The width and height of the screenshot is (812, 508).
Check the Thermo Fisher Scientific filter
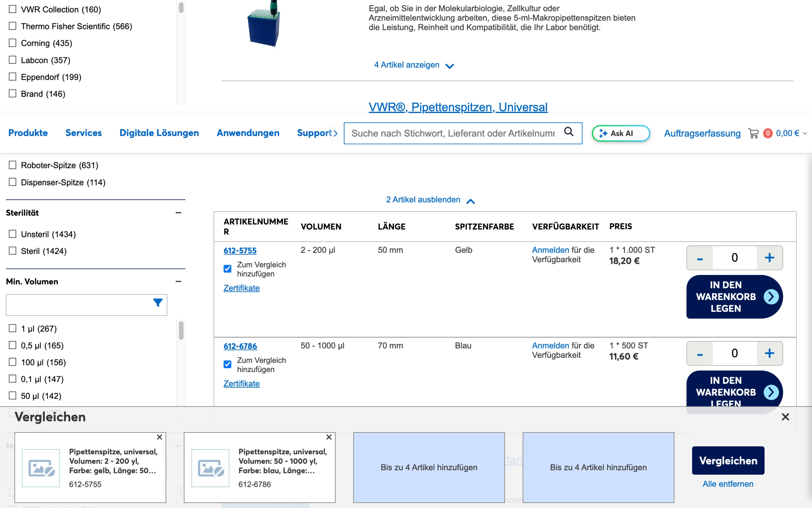pyautogui.click(x=12, y=26)
